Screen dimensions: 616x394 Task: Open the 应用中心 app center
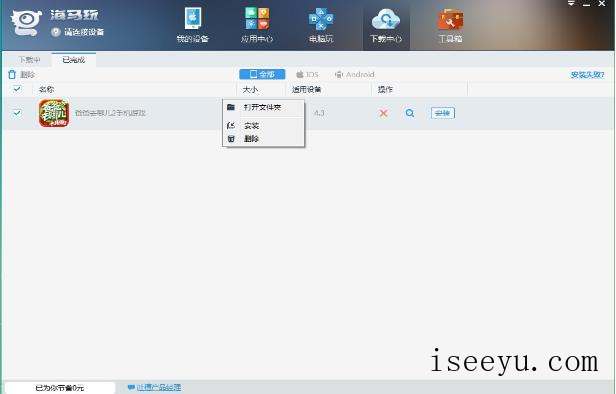257,25
